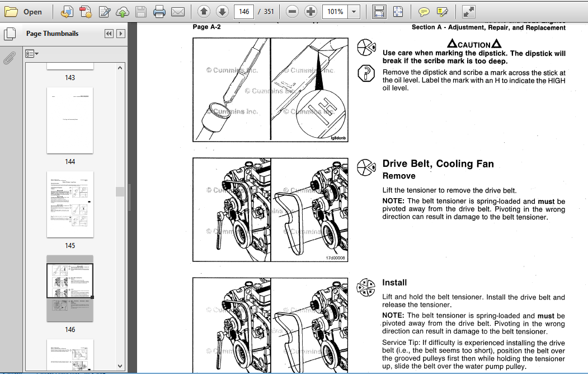The image size is (588, 374).
Task: Open the Attachments paperclip panel
Action: (10, 58)
